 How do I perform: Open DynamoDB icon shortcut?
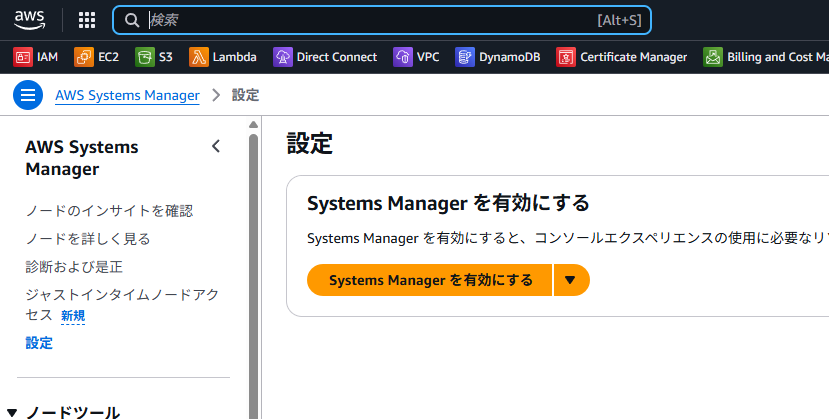click(465, 57)
